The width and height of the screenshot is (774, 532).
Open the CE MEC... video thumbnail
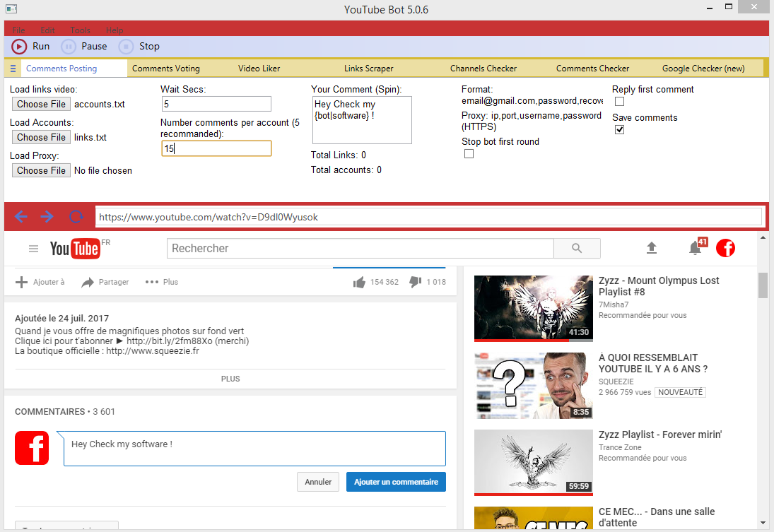click(533, 518)
